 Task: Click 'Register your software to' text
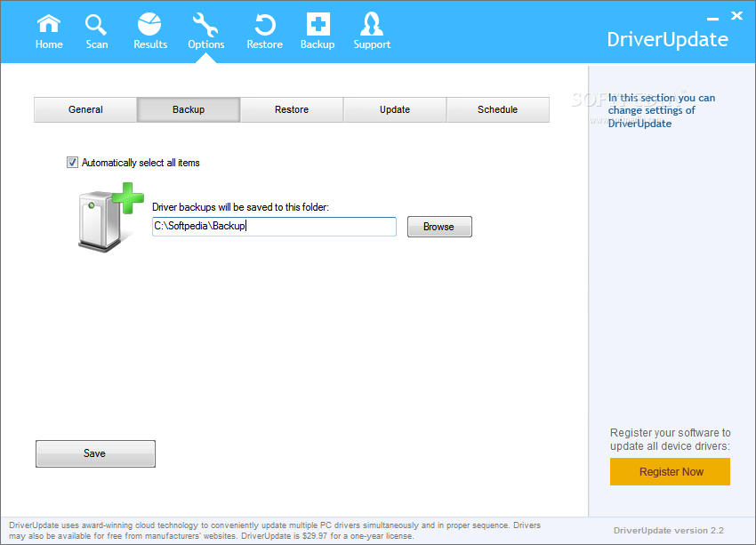(x=671, y=433)
